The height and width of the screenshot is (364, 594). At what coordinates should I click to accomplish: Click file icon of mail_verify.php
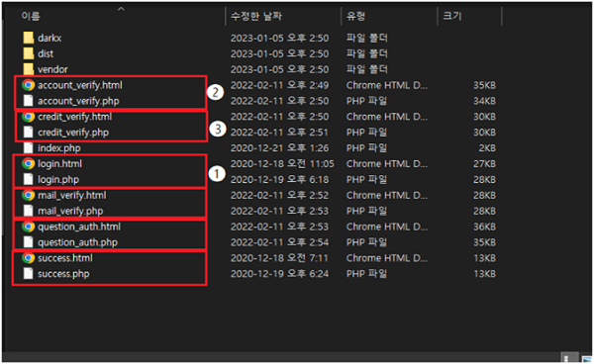[28, 211]
